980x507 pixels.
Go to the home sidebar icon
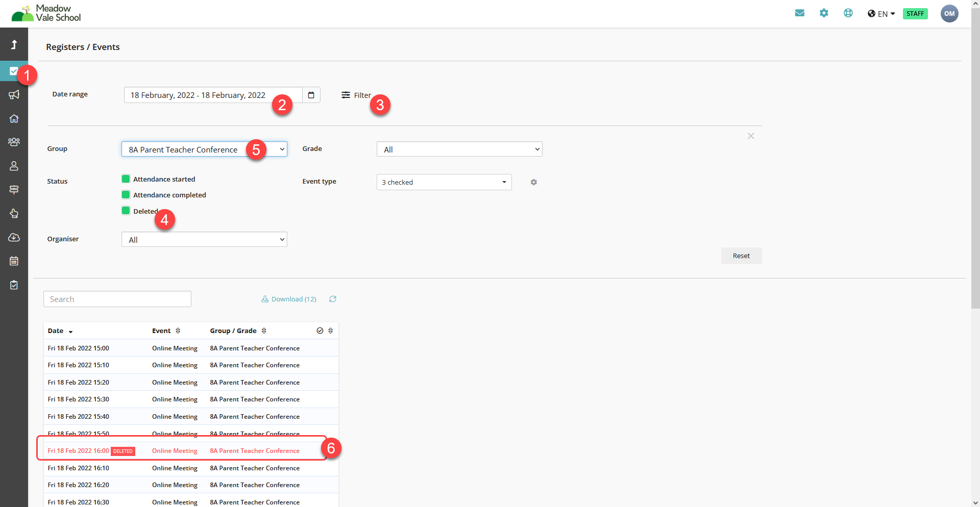coord(14,119)
